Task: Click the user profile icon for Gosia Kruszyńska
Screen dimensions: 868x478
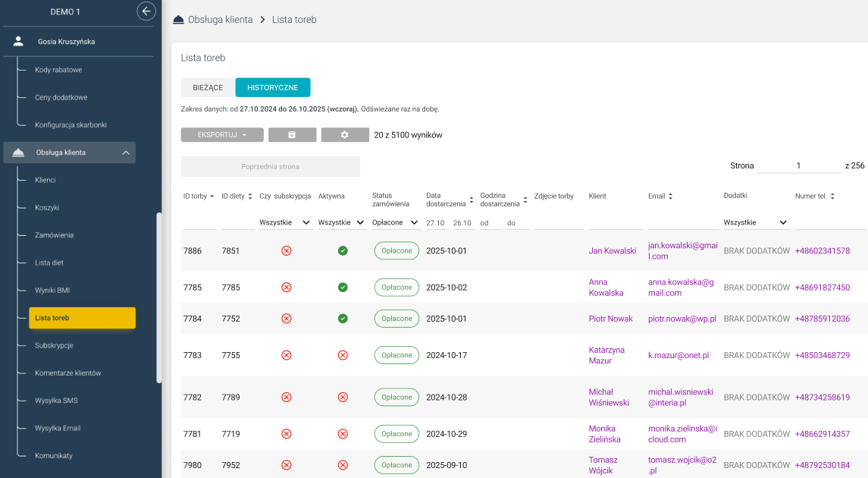Action: tap(19, 42)
